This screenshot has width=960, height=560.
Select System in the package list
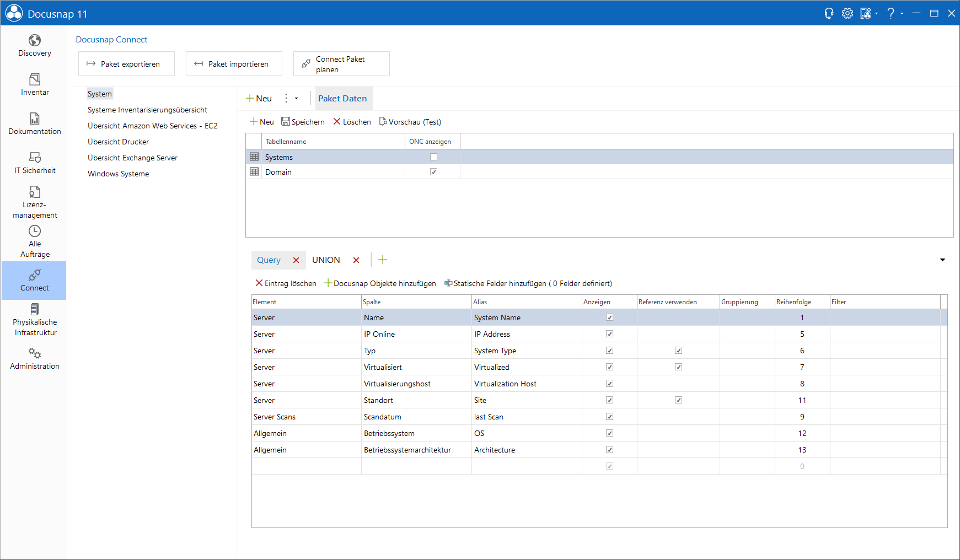click(x=100, y=94)
